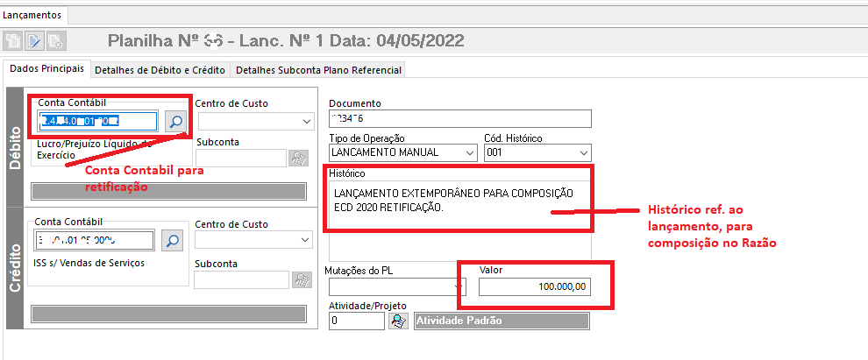Image resolution: width=868 pixels, height=360 pixels.
Task: Click the ISS s/ Vendas de Serviços text
Action: point(89,263)
